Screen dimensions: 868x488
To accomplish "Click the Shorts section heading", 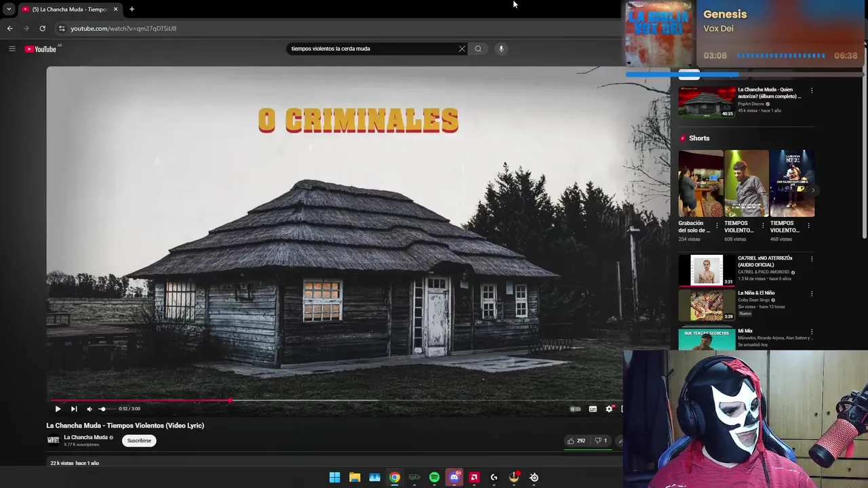I will 699,138.
